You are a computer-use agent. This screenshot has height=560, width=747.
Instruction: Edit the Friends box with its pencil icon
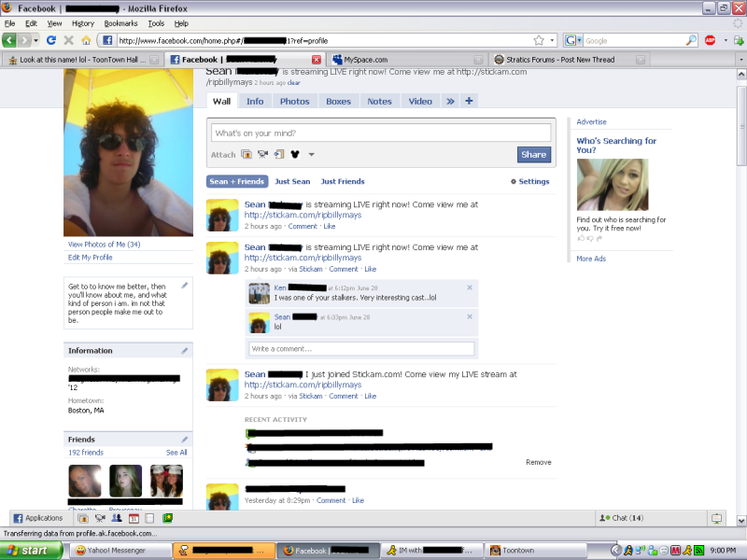(185, 439)
